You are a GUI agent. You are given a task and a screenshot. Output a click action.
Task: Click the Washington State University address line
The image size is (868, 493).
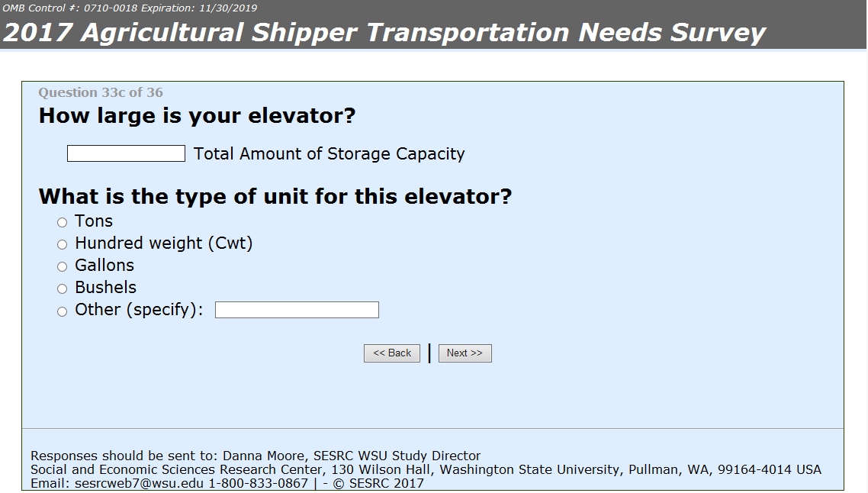tap(426, 469)
